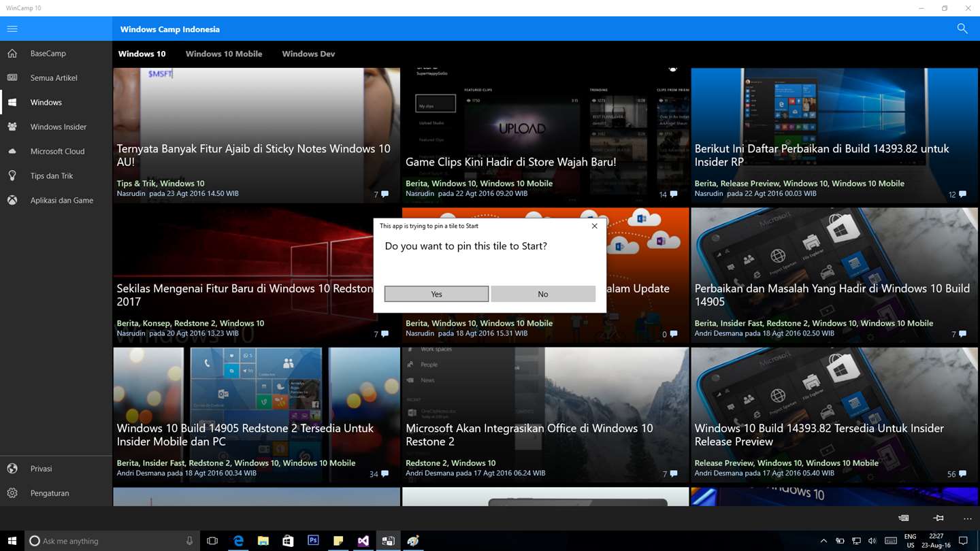Click the Cortana microphone icon
The height and width of the screenshot is (551, 980).
(x=189, y=541)
